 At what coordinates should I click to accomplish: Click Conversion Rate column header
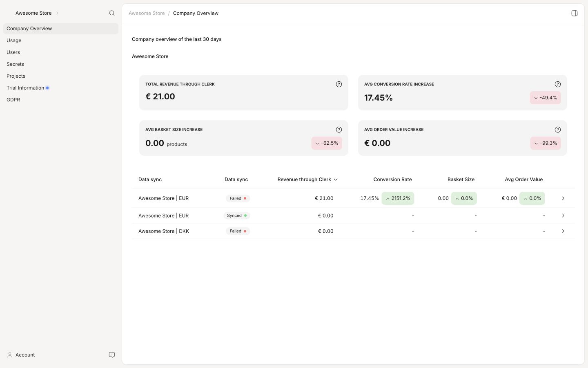coord(392,180)
